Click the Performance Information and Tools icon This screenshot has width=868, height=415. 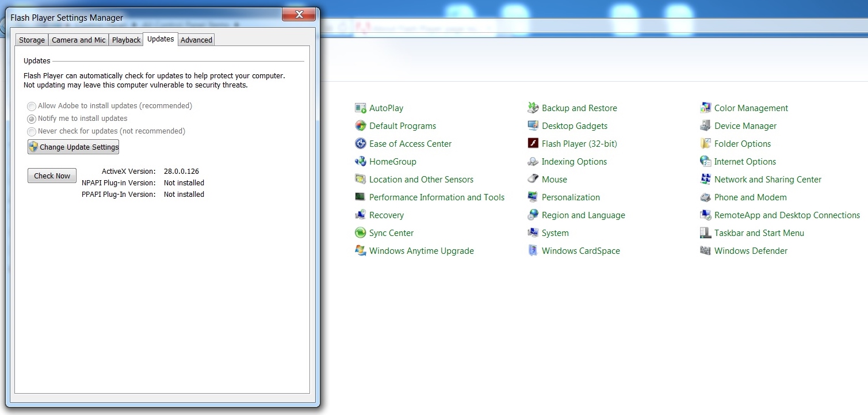(361, 197)
